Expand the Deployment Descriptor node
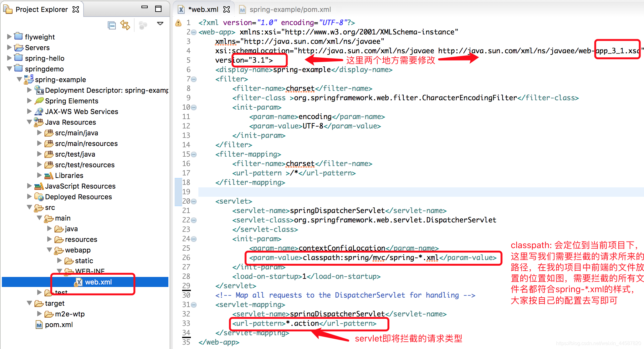This screenshot has width=644, height=349. pos(29,90)
